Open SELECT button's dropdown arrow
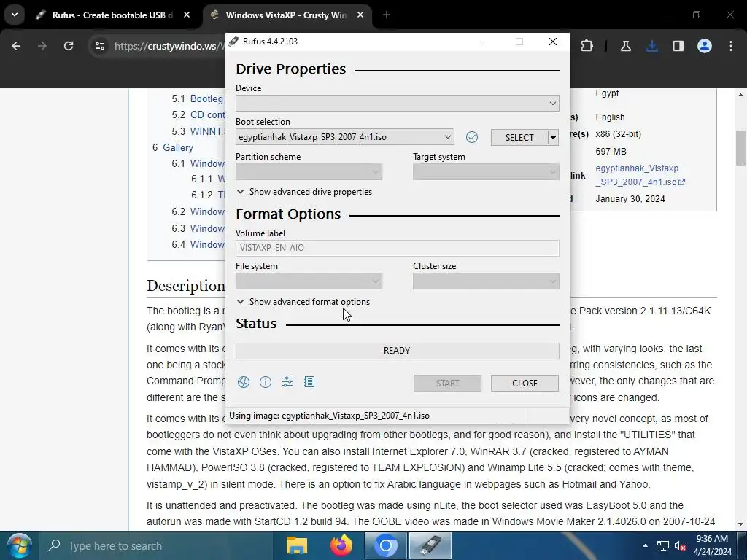This screenshot has width=747, height=560. tap(553, 138)
